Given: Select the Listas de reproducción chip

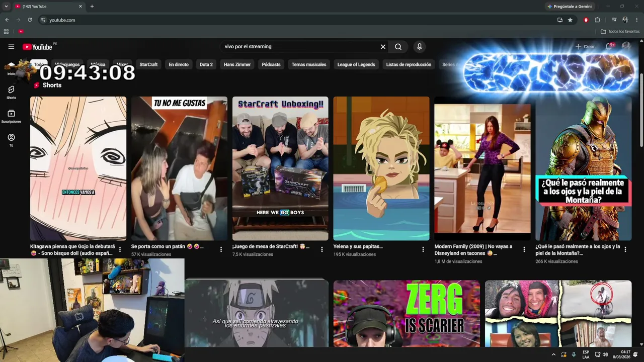Looking at the screenshot, I should point(409,64).
